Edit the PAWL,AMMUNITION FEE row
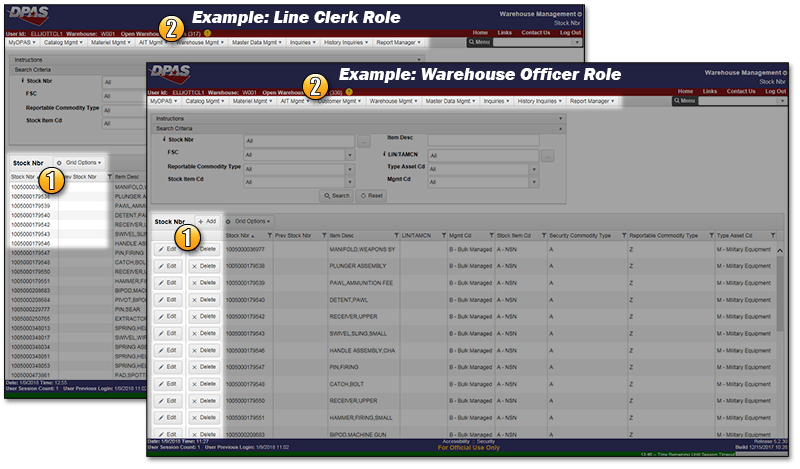Viewport: 800px width, 469px height. click(x=168, y=283)
